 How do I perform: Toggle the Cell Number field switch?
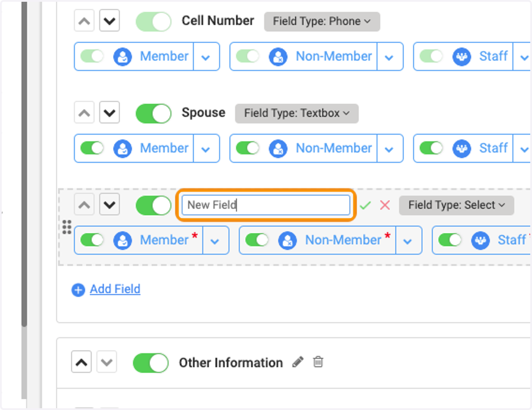click(x=153, y=22)
